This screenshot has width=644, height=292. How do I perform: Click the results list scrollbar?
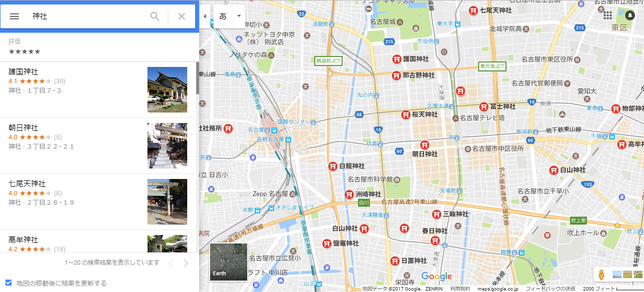click(x=197, y=78)
